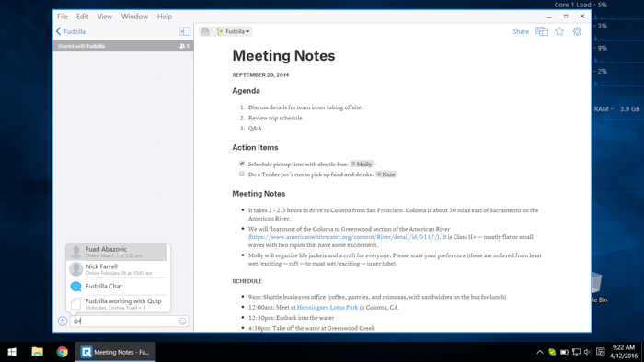Image resolution: width=644 pixels, height=362 pixels.
Task: Open the window layout icon beside Share
Action: (x=541, y=31)
